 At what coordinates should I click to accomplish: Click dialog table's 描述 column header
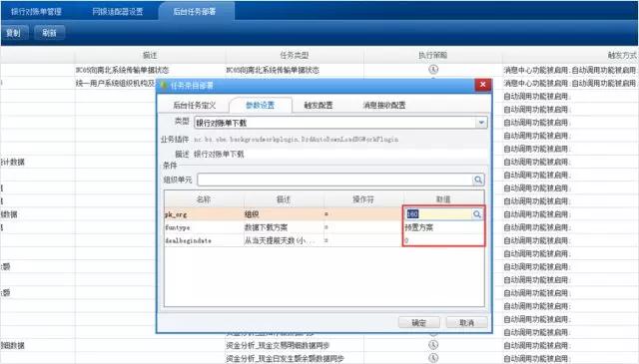pyautogui.click(x=284, y=199)
